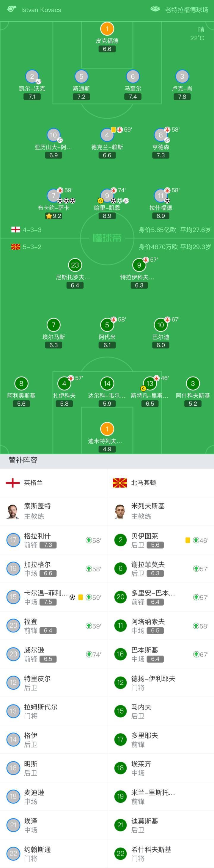
Task: Tap Saka's number 7 player badge
Action: 53,196
